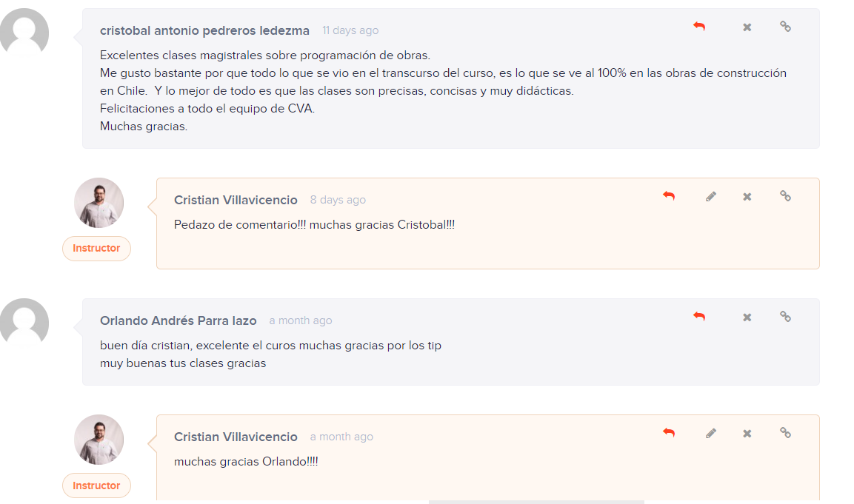Edit the 'muchas gracias Orlando' reply
Viewport: 854px width, 504px height.
pos(711,433)
